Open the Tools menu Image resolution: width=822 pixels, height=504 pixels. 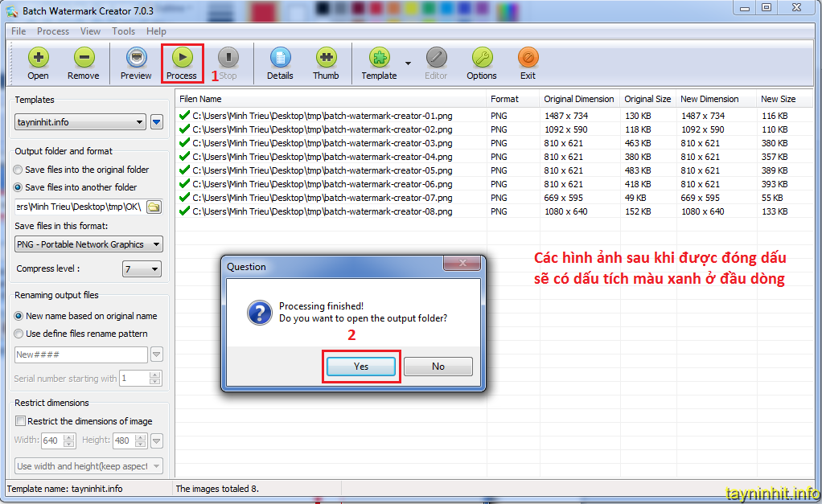tap(123, 31)
